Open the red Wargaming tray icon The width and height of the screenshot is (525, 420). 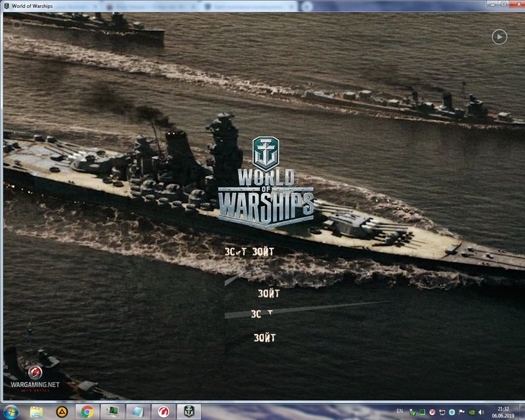[x=432, y=412]
